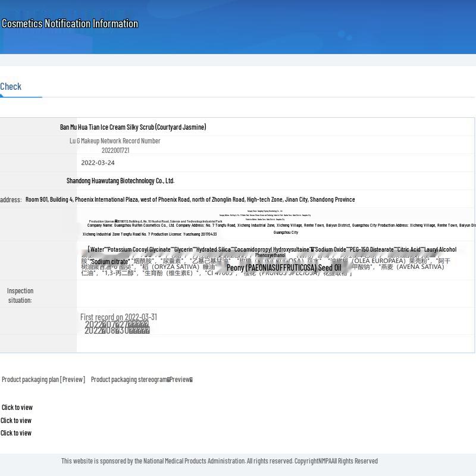476x476 pixels.
Task: Click the first Click to view link
Action: [x=17, y=408]
